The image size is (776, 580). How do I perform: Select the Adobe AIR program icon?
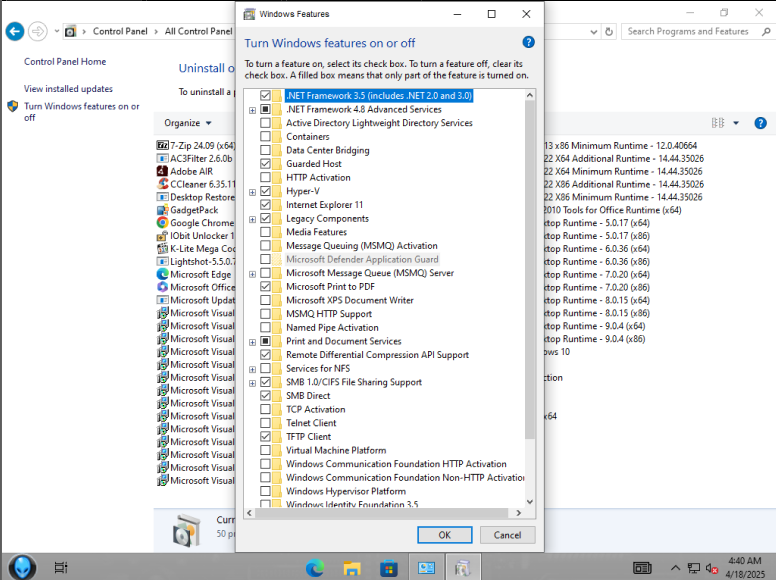click(x=162, y=171)
